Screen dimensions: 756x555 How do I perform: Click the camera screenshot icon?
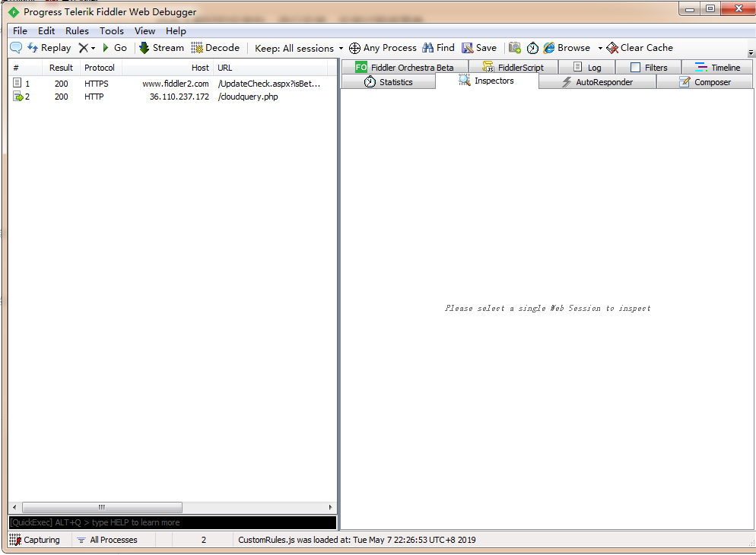click(x=515, y=48)
